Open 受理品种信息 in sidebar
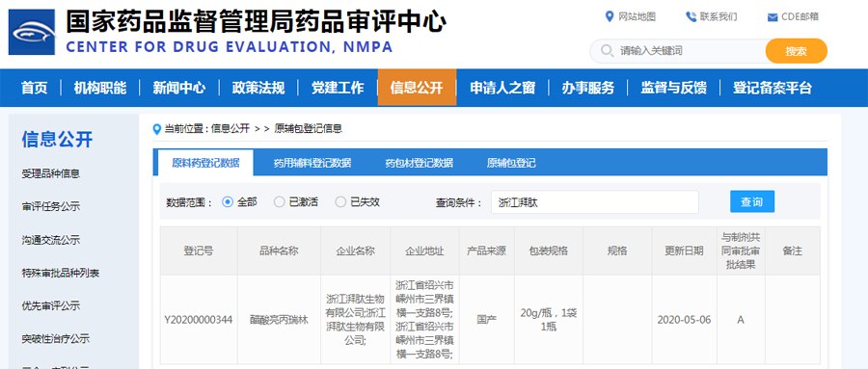Screen dimensions: 868x369 coord(51,173)
